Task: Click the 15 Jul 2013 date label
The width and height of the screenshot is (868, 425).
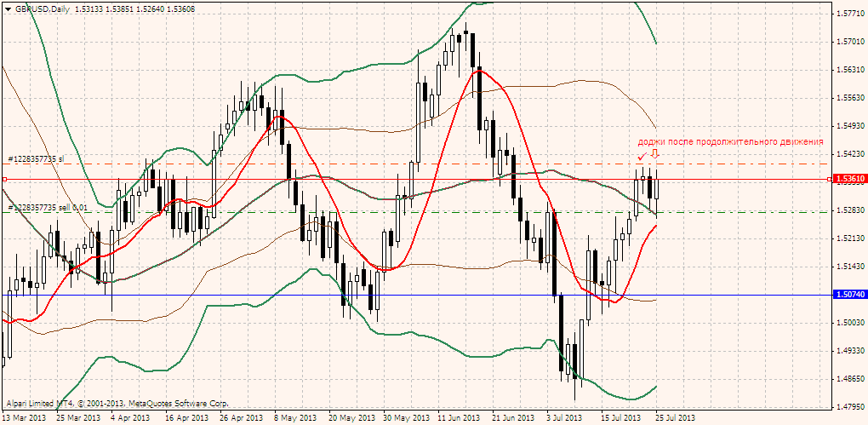Action: tap(620, 417)
